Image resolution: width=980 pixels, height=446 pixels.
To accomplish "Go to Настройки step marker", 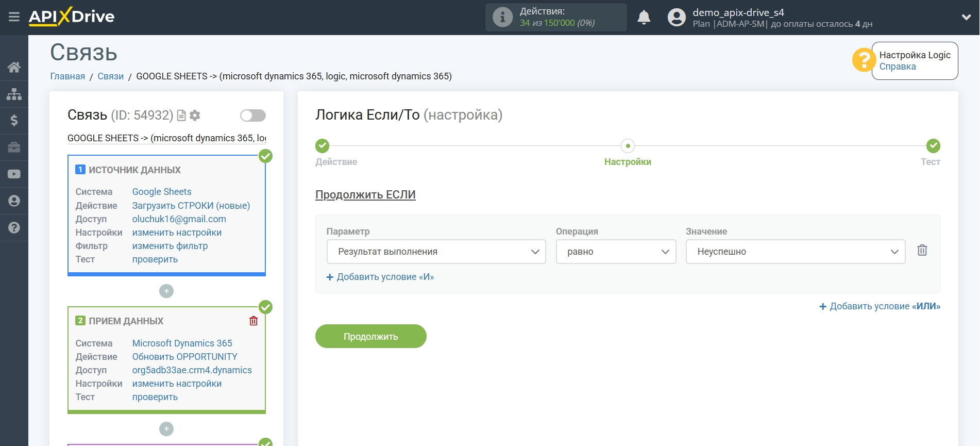I will (x=628, y=146).
